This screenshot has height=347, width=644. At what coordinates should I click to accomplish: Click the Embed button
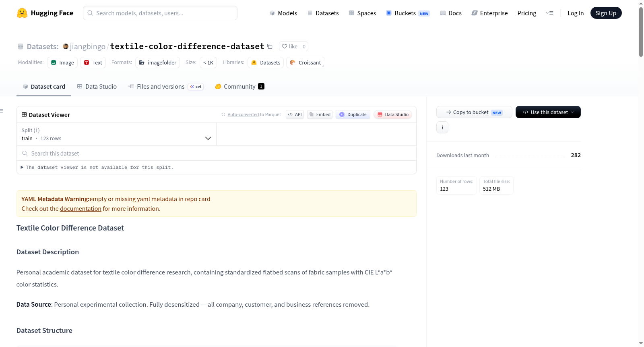pyautogui.click(x=320, y=114)
